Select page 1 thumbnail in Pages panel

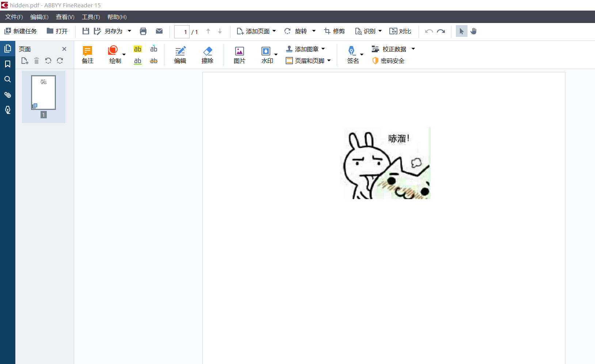coord(43,93)
